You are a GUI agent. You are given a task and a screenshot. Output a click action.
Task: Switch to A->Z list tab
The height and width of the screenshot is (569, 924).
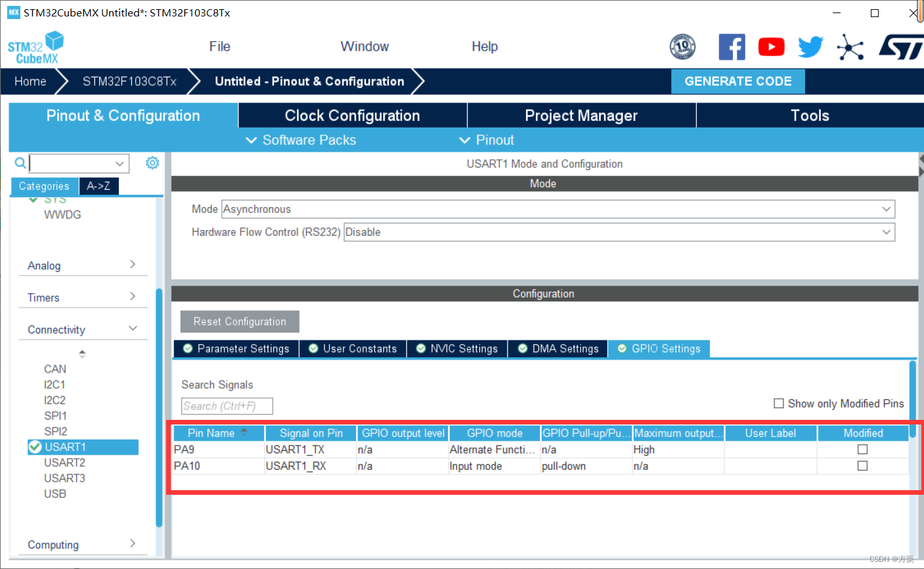[x=99, y=186]
